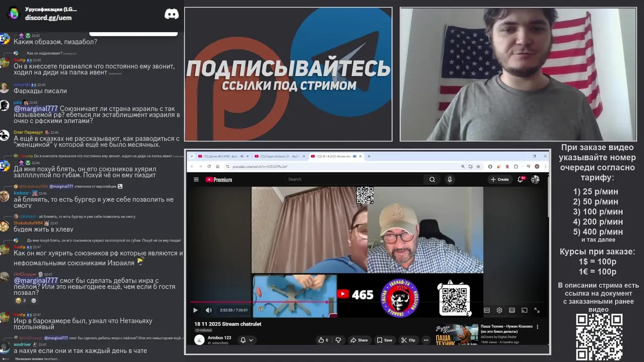
Task: Click username minarski in chat
Action: tap(22, 84)
